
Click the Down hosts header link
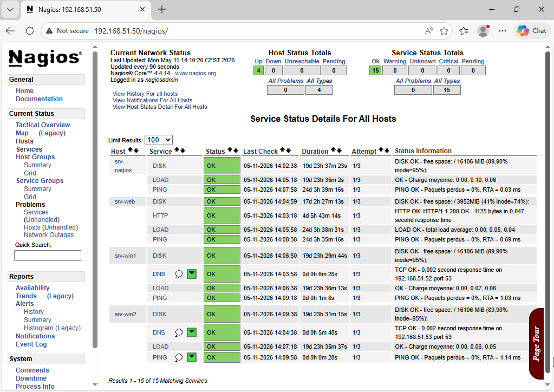273,61
